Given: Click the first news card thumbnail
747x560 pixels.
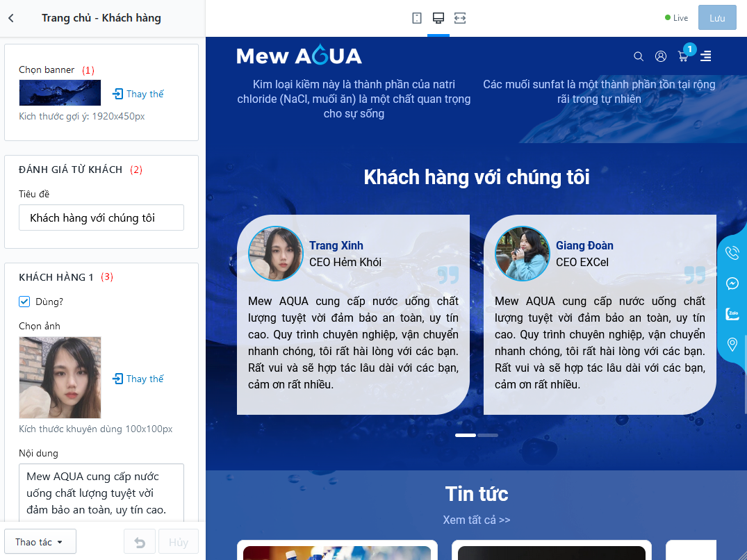Looking at the screenshot, I should pyautogui.click(x=337, y=553).
